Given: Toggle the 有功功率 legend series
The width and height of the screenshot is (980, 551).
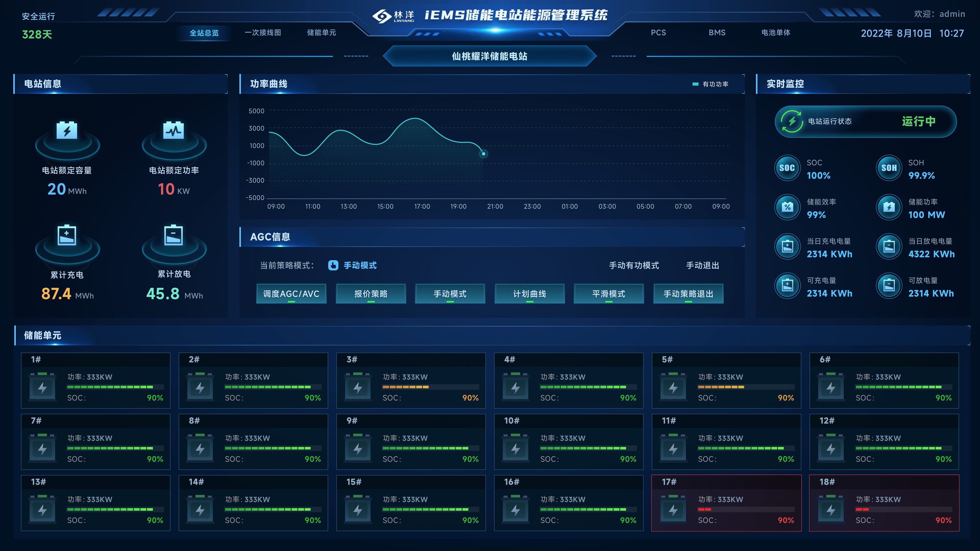Looking at the screenshot, I should tap(710, 84).
